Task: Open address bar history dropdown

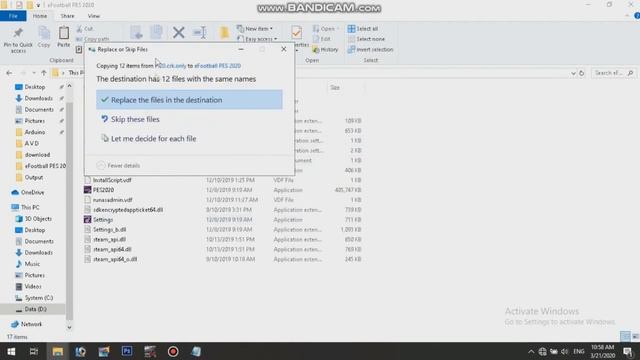Action: coord(573,73)
